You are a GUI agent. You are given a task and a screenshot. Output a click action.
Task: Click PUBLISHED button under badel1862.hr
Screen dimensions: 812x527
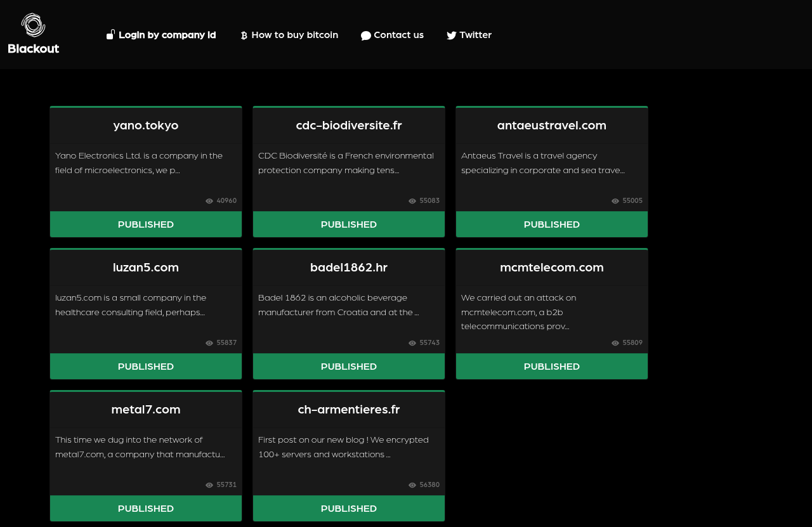(x=349, y=367)
